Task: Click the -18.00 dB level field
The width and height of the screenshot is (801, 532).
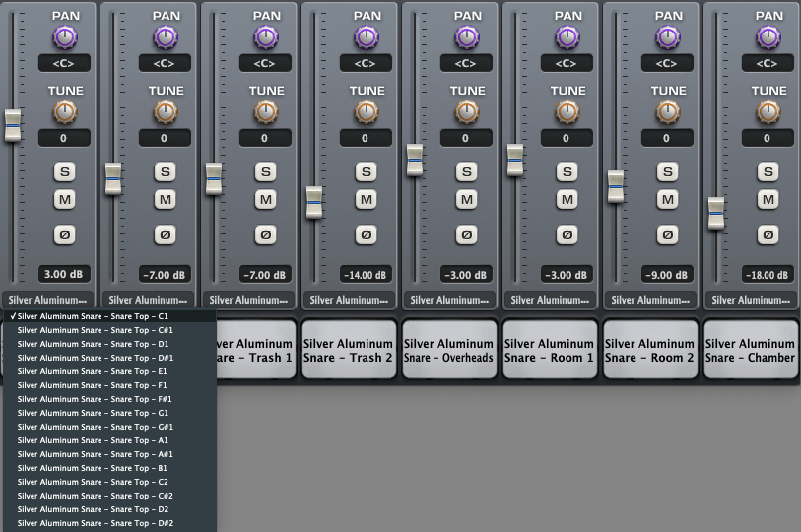Action: tap(768, 275)
